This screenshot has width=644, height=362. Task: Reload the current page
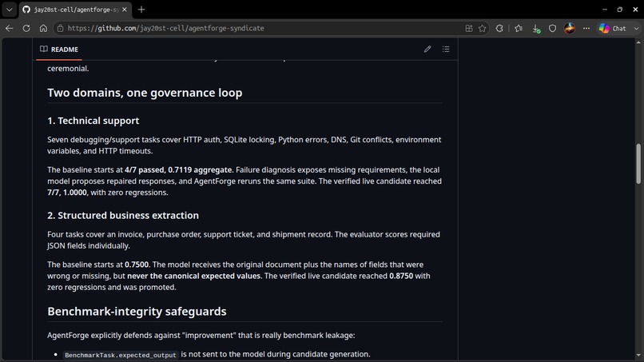tap(26, 28)
